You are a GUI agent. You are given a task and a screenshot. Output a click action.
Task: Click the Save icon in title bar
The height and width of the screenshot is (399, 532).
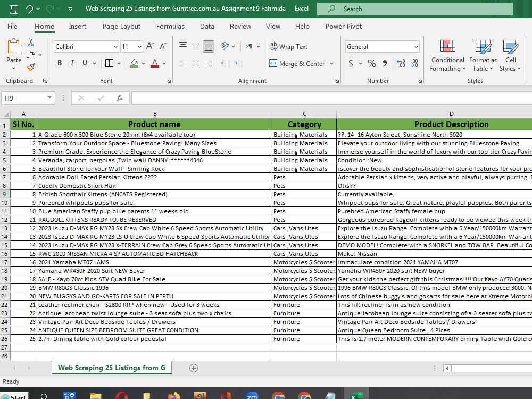click(14, 9)
